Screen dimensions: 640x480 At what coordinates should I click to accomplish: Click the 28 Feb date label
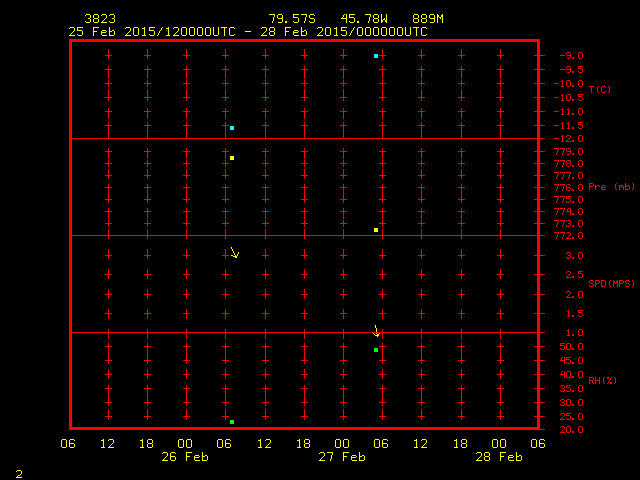click(x=498, y=457)
